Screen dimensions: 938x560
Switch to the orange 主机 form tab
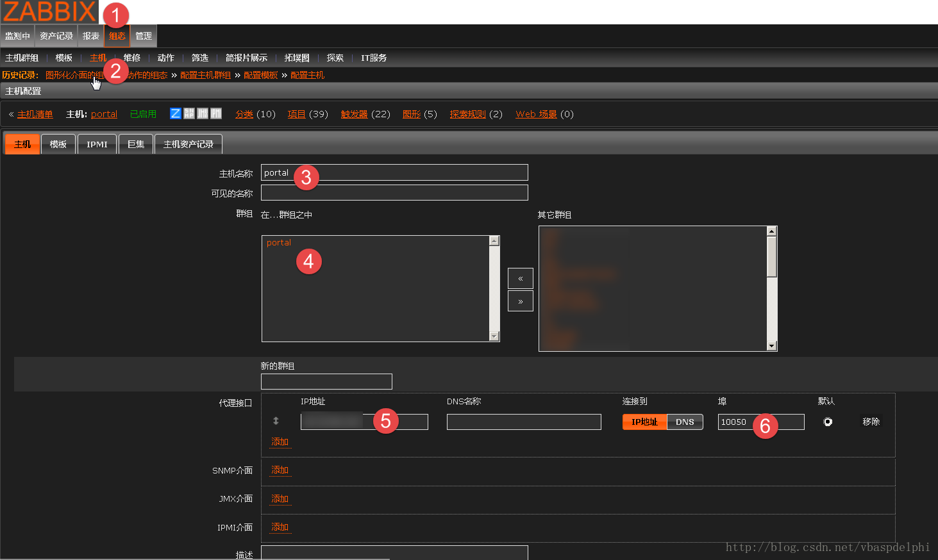click(x=22, y=144)
